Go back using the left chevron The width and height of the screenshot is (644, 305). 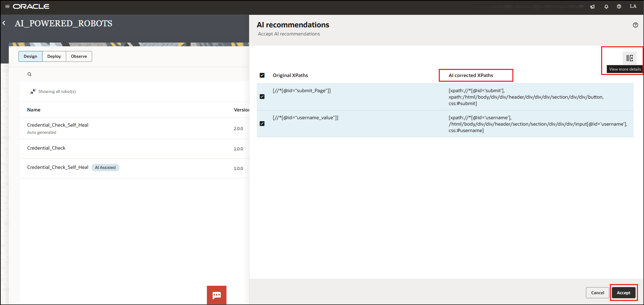tap(4, 23)
